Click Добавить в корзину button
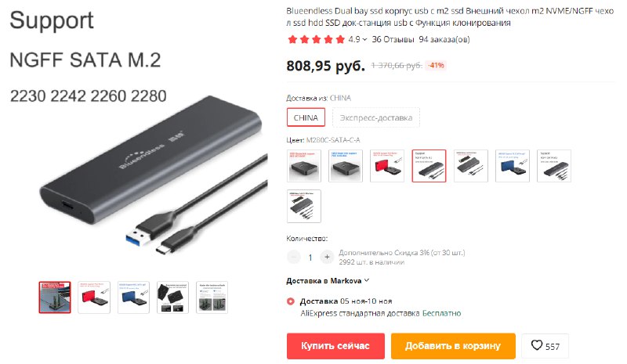Screen dimensions: 627x364 pyautogui.click(x=453, y=346)
